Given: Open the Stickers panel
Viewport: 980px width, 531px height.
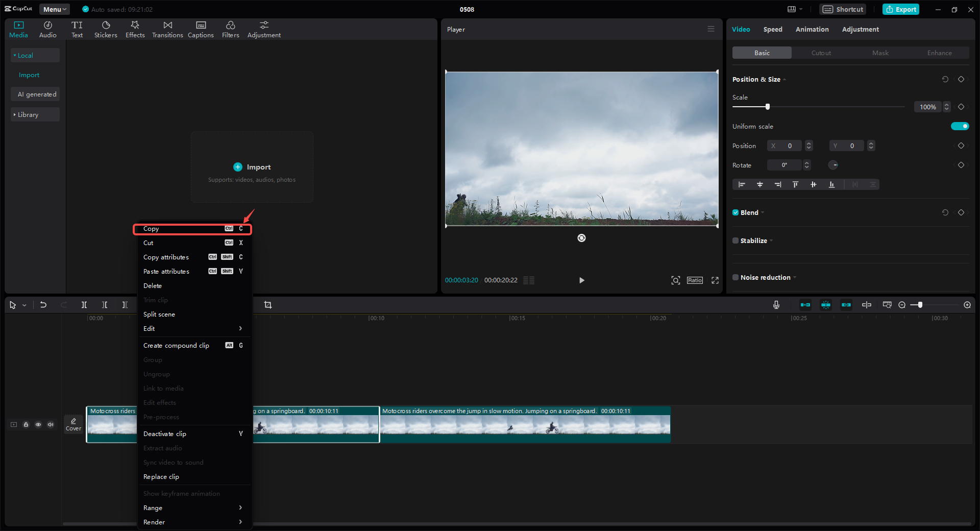Looking at the screenshot, I should [x=106, y=29].
